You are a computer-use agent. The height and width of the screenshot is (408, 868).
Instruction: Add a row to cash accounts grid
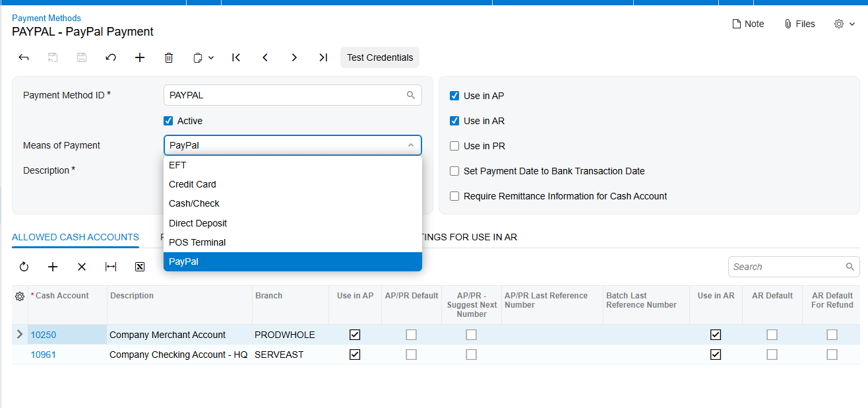53,267
